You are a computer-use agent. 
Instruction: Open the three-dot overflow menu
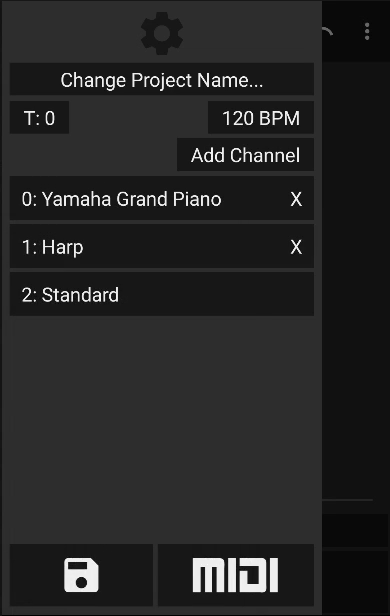click(367, 31)
